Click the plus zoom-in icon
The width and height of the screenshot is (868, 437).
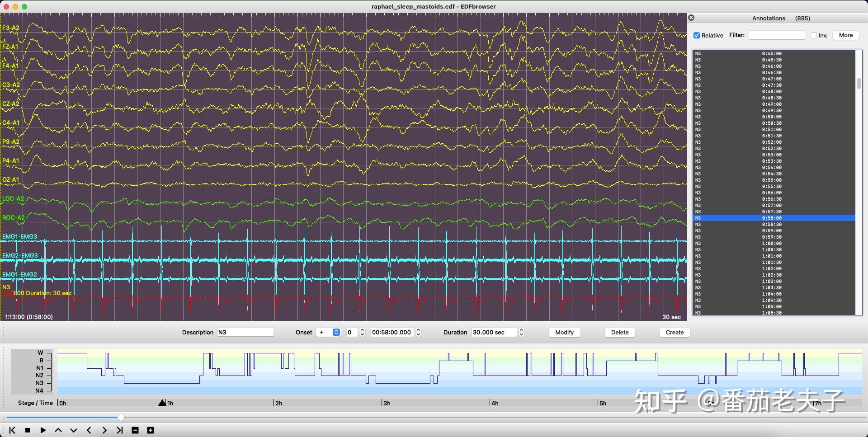pyautogui.click(x=151, y=430)
